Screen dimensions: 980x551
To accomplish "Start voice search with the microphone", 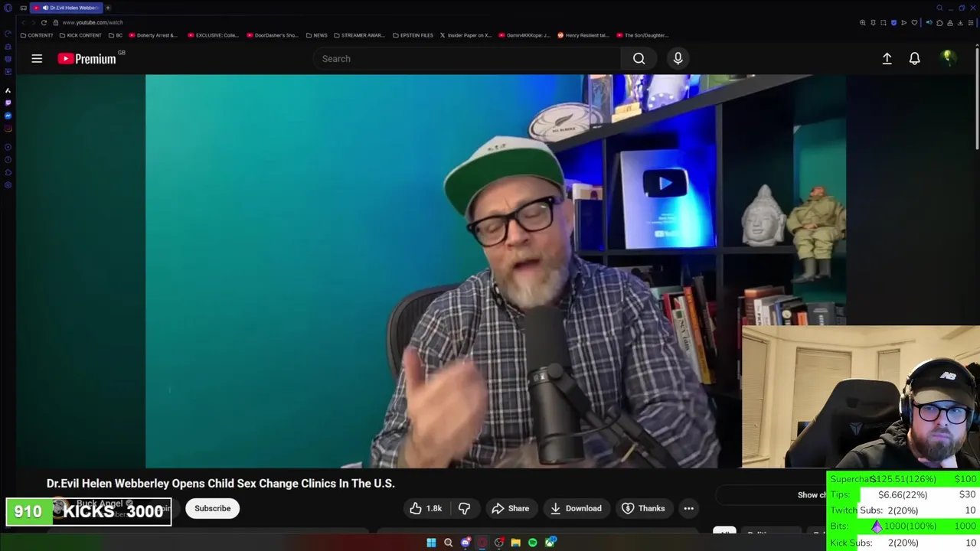I will [x=678, y=58].
